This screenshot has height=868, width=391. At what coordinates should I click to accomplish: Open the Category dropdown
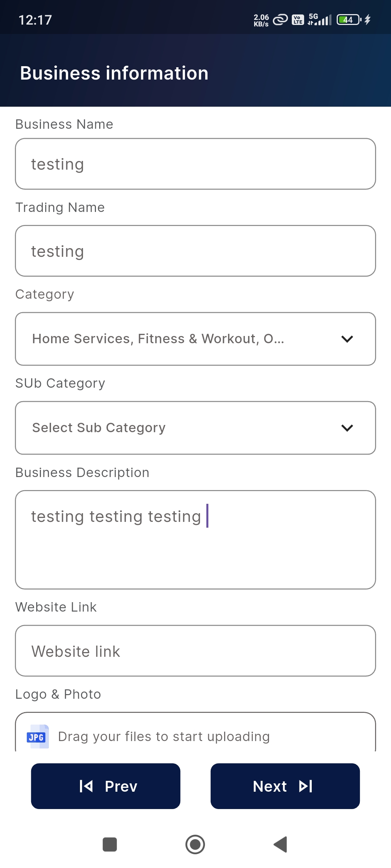181,339
